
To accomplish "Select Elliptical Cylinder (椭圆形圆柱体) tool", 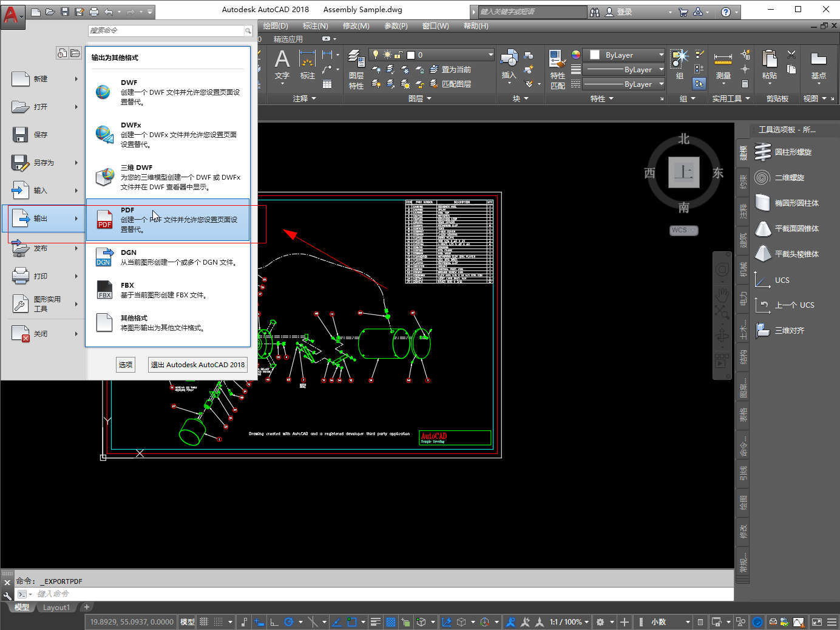I will pyautogui.click(x=787, y=203).
